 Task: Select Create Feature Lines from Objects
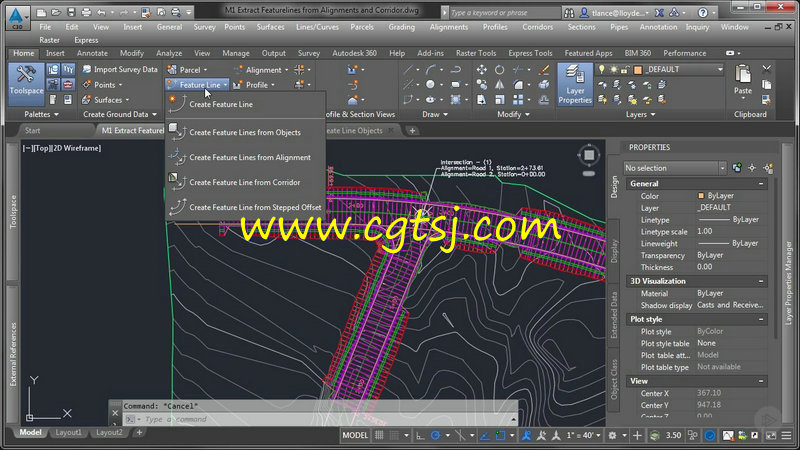245,132
